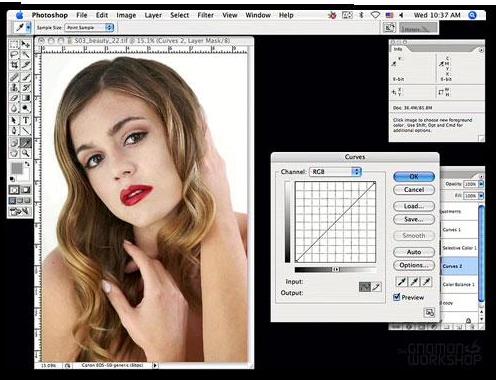The height and width of the screenshot is (380, 496).
Task: Click OK in Curves dialog
Action: 414,177
